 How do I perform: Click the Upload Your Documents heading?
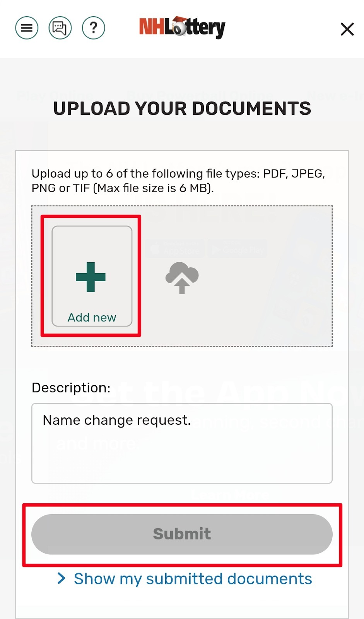[x=182, y=109]
